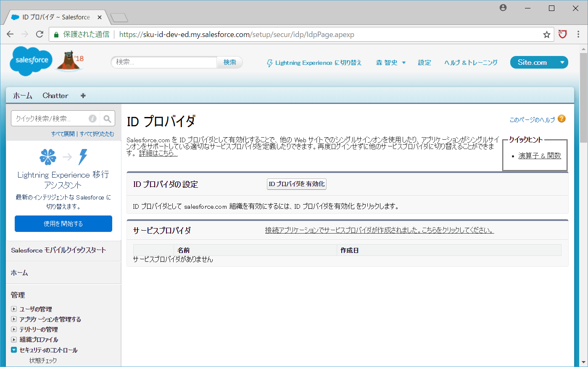Click the green lock secure connection icon
Image resolution: width=588 pixels, height=367 pixels.
pyautogui.click(x=56, y=35)
